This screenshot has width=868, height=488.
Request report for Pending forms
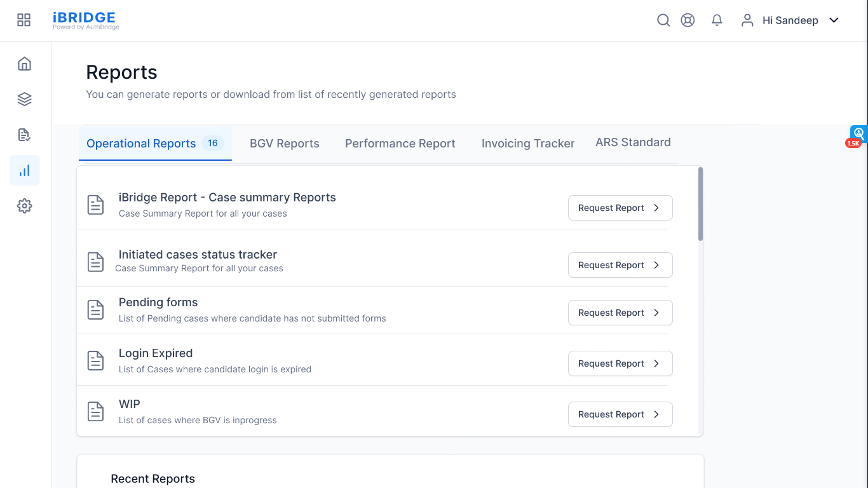click(620, 313)
